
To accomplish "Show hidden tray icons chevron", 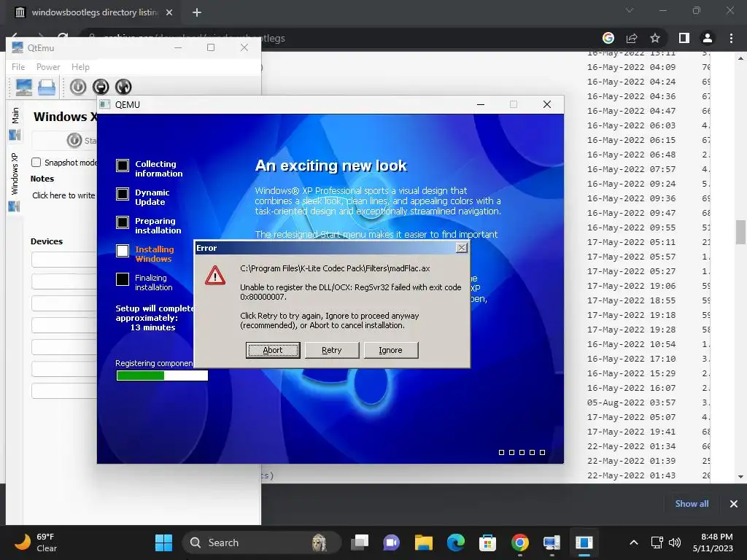I will [634, 542].
